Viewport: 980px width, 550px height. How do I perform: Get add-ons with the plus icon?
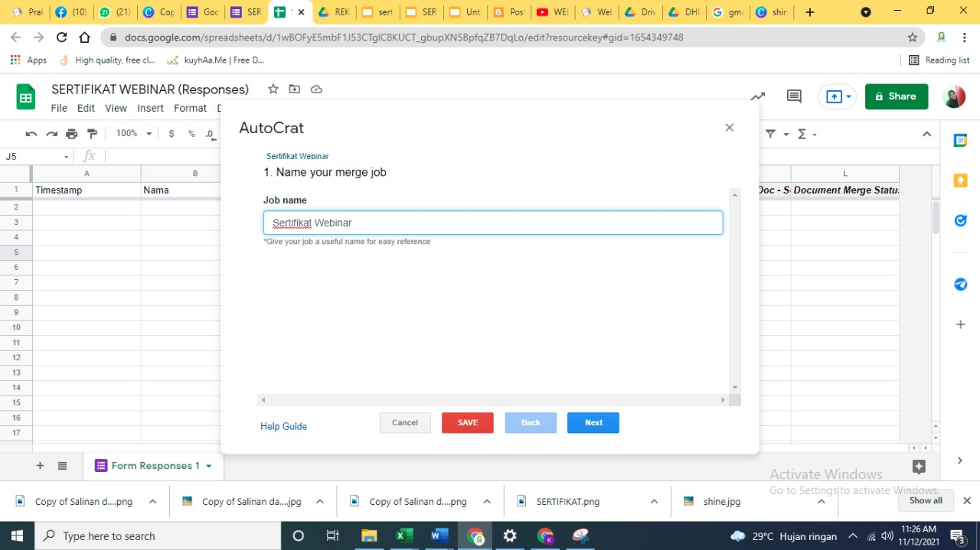pyautogui.click(x=960, y=324)
